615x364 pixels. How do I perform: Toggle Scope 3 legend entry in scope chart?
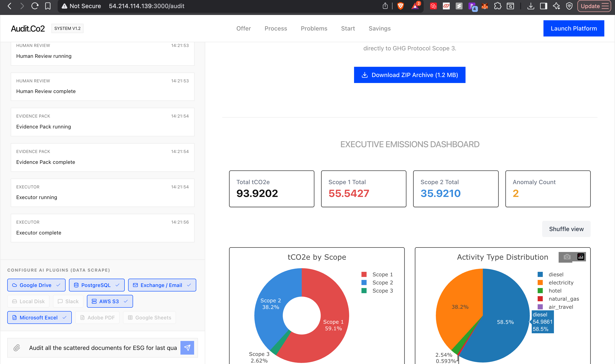382,291
